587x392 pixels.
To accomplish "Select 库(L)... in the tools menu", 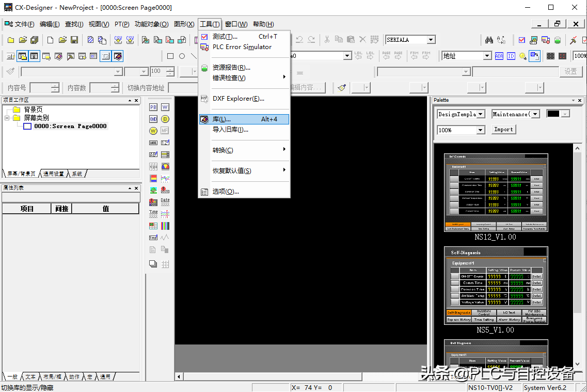I will pos(244,119).
